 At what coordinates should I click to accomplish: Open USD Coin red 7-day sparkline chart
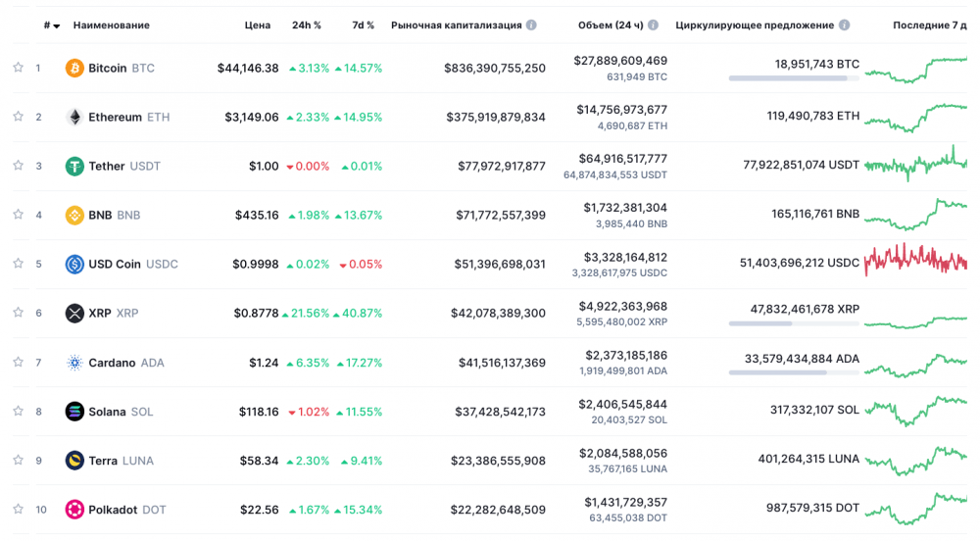pos(915,259)
